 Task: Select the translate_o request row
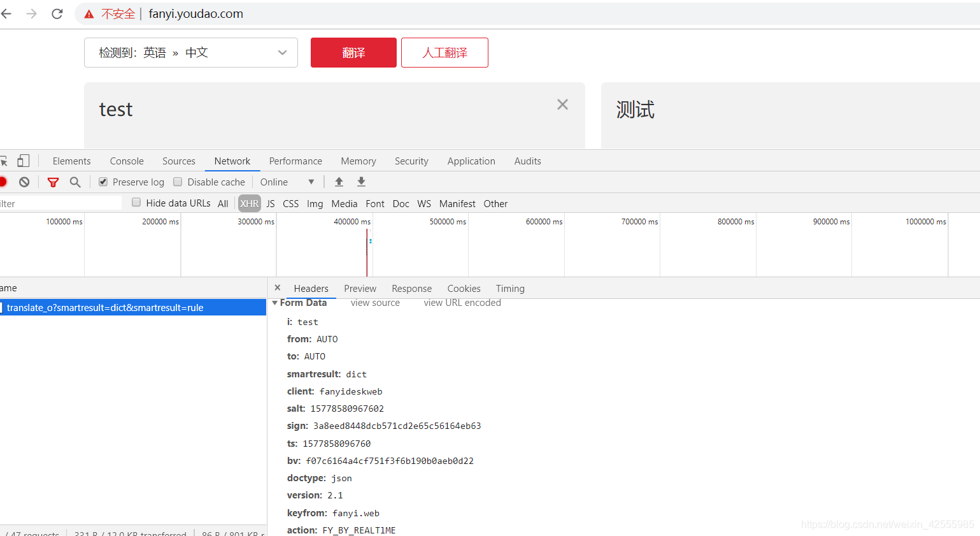point(133,308)
